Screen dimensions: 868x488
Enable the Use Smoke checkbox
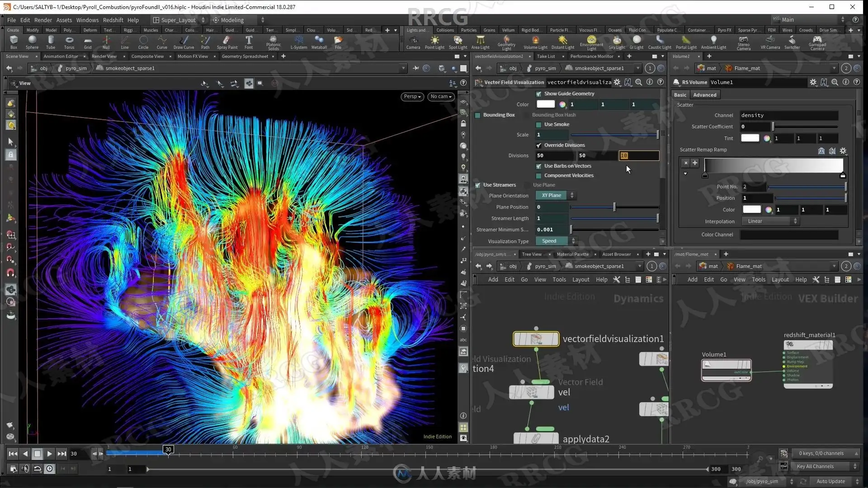click(x=538, y=125)
